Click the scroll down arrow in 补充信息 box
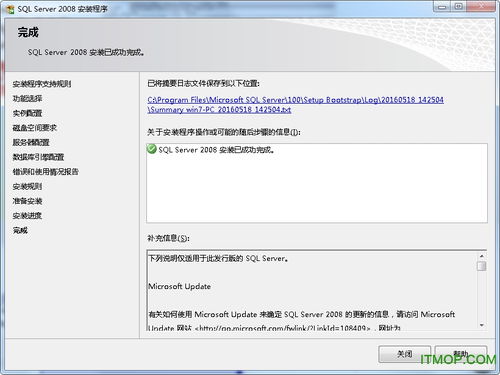This screenshot has width=500, height=375. 482,325
